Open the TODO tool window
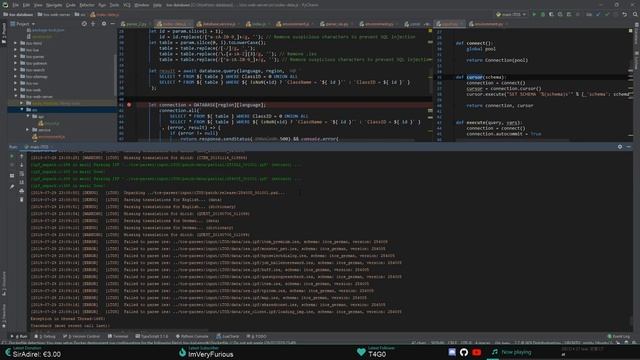The width and height of the screenshot is (640, 360). click(257, 336)
